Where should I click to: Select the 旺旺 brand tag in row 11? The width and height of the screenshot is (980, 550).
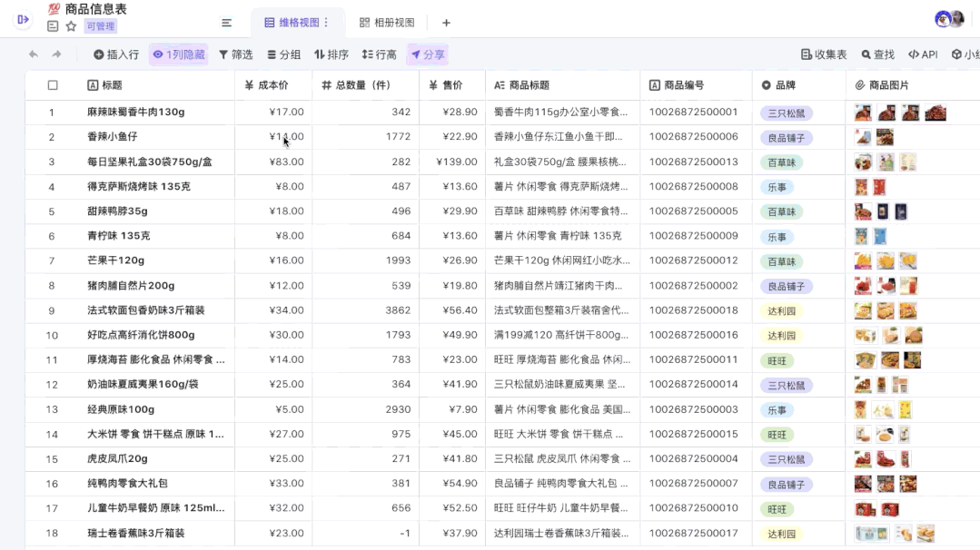click(777, 361)
